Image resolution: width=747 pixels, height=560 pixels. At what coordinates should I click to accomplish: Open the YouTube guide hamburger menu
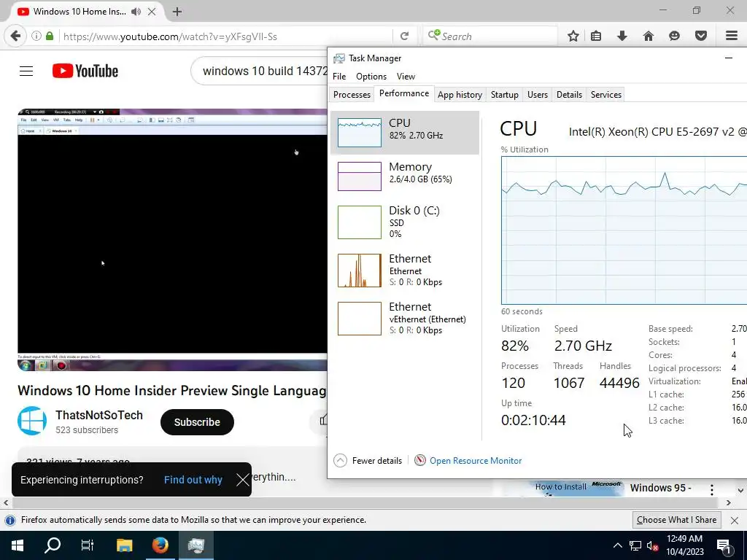26,71
